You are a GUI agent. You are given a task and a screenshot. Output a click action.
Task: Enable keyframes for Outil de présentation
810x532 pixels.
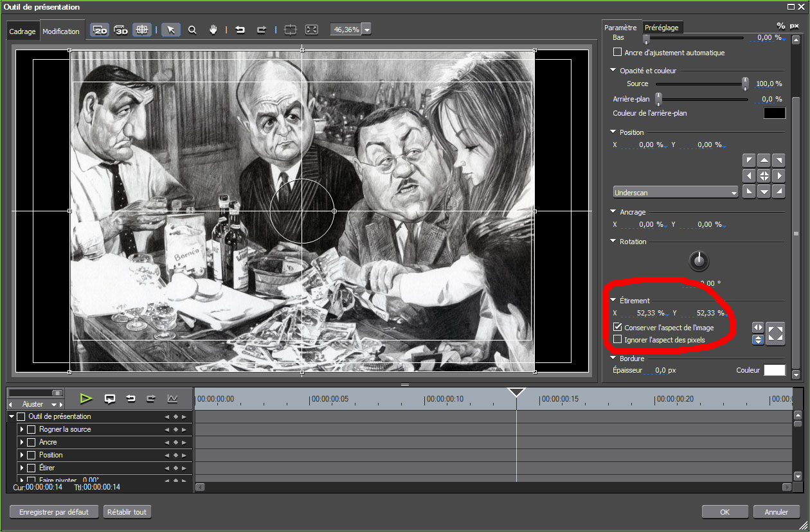[x=21, y=416]
